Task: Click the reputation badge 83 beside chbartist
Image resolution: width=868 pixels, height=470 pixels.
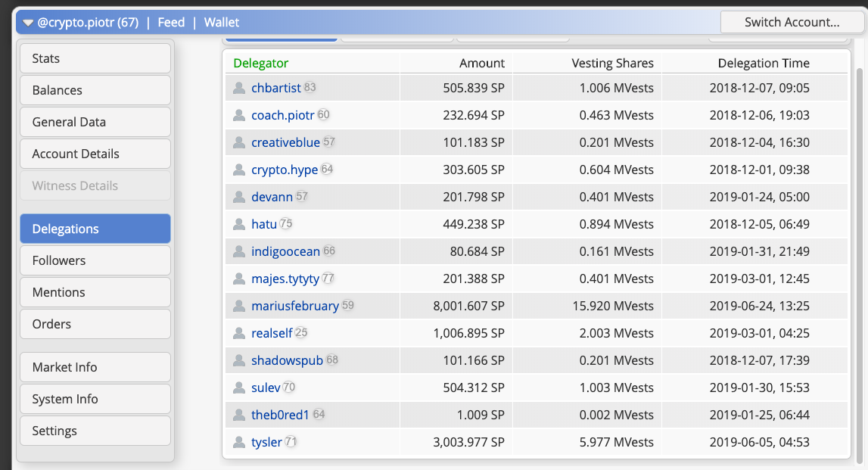Action: (x=310, y=88)
